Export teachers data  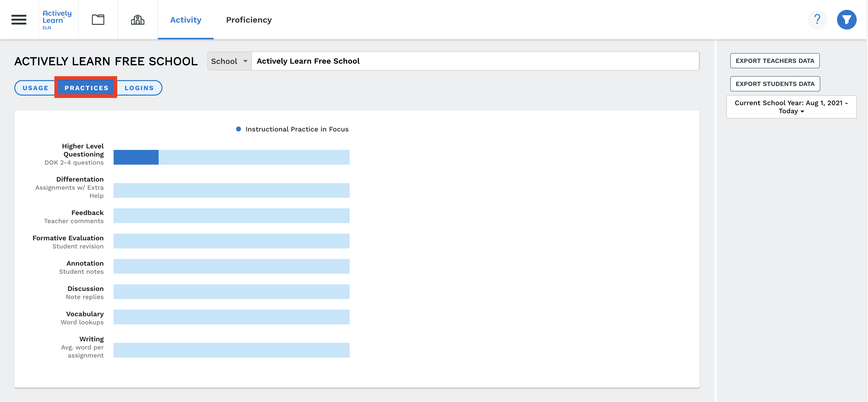coord(775,61)
